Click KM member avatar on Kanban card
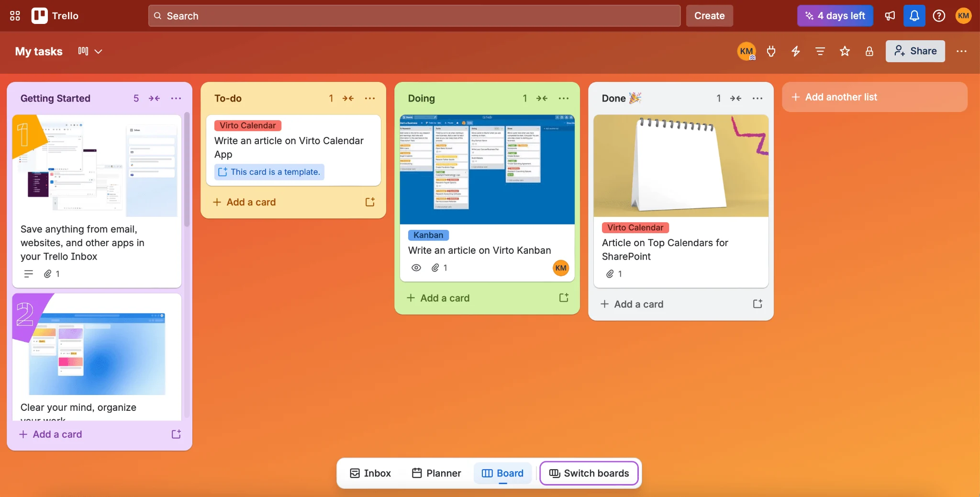This screenshot has height=497, width=980. [561, 268]
